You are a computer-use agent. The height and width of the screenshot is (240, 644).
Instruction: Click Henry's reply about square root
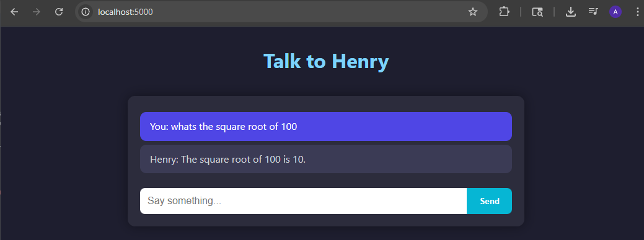(x=325, y=159)
